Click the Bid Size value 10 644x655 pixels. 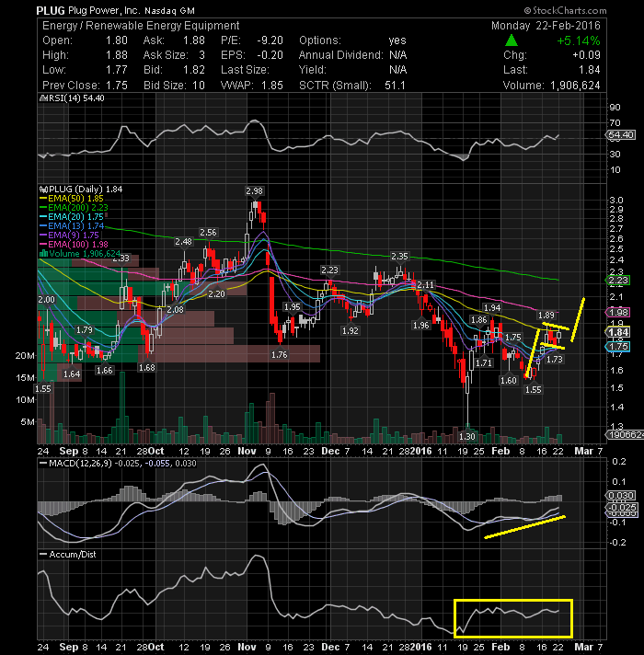pos(199,86)
